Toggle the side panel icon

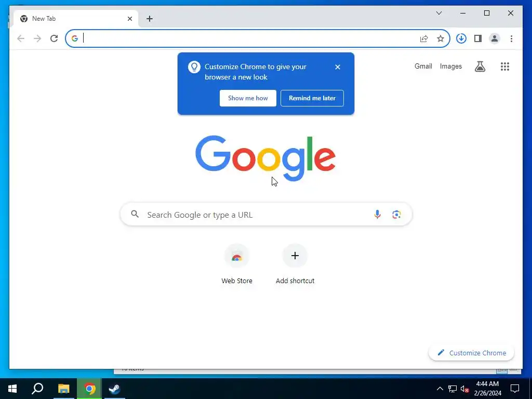478,38
